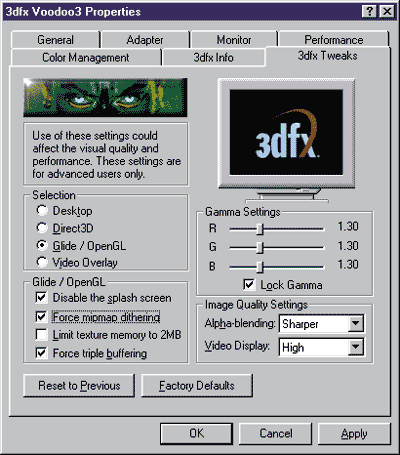Confirm with the OK button
Viewport: 400px width, 455px height.
coord(196,433)
